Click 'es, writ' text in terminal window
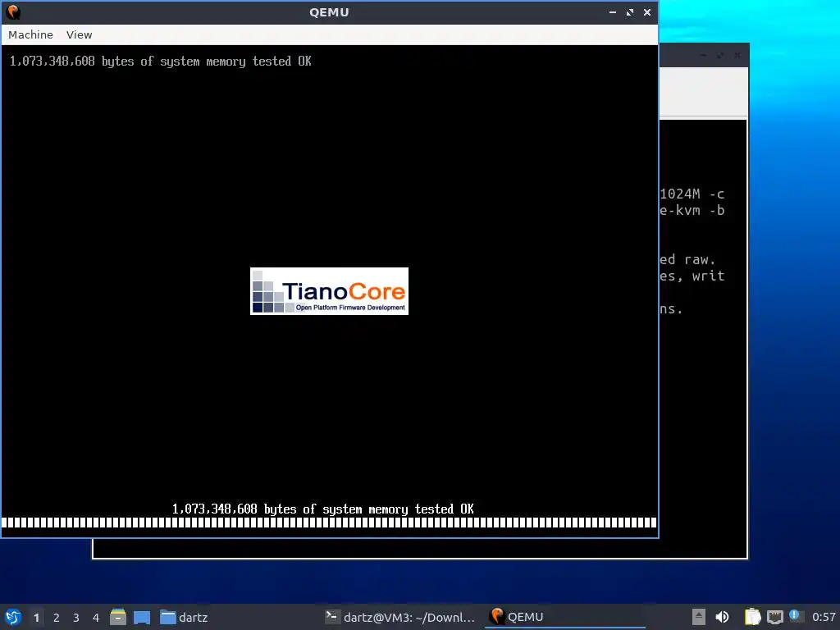Viewport: 840px width, 630px height. click(692, 276)
